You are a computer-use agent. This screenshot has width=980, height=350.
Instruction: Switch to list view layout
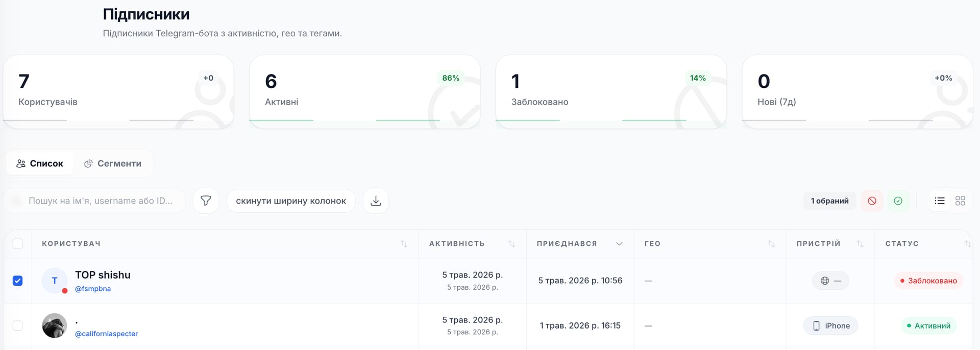(940, 201)
